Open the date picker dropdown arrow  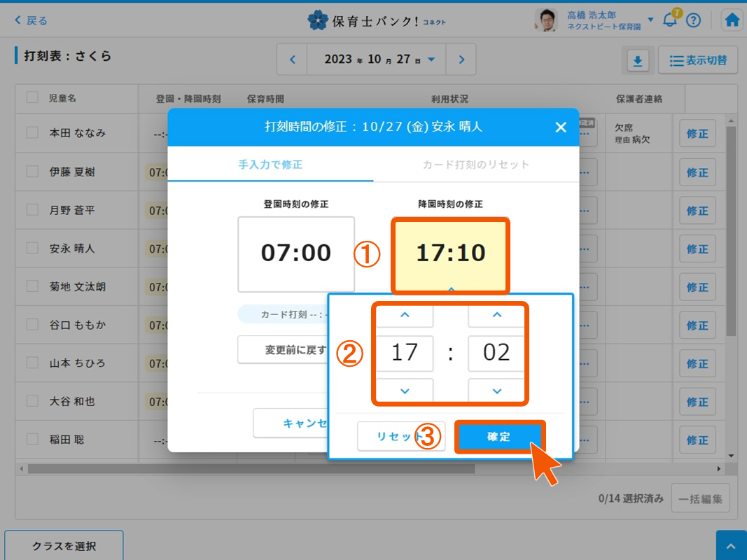431,59
